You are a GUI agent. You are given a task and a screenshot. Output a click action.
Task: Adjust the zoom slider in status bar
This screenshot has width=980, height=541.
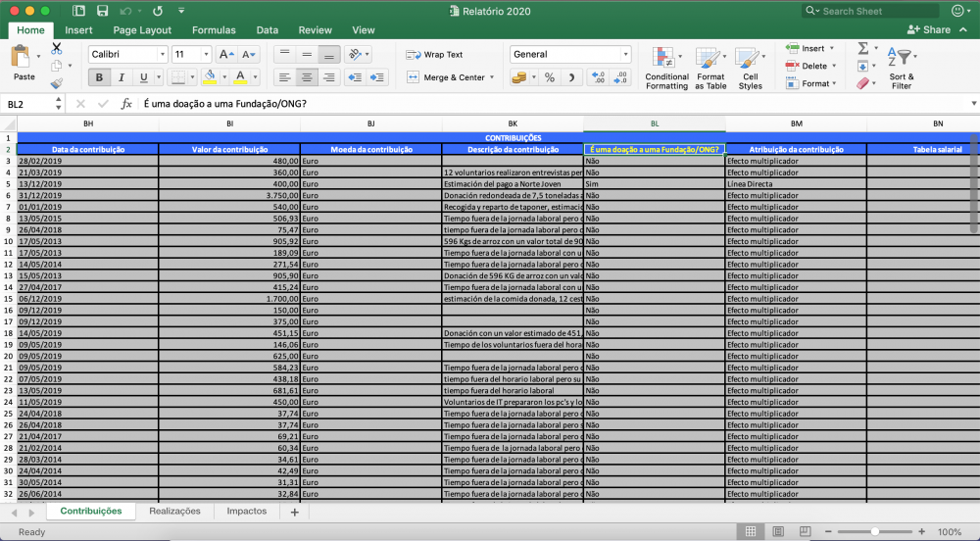click(x=873, y=532)
